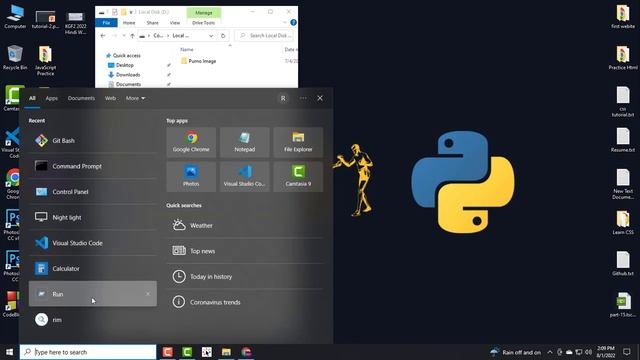
Task: Open View ribbon tab in File Explorer
Action: click(175, 23)
